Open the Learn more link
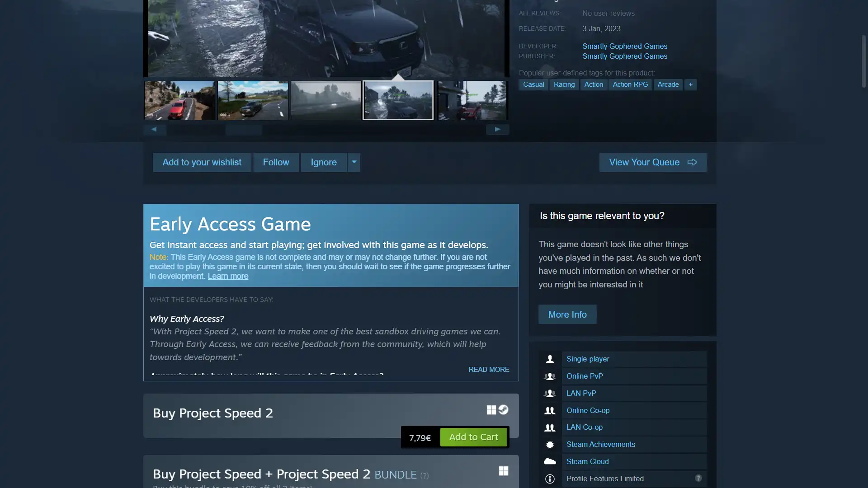The width and height of the screenshot is (868, 488). coord(228,276)
